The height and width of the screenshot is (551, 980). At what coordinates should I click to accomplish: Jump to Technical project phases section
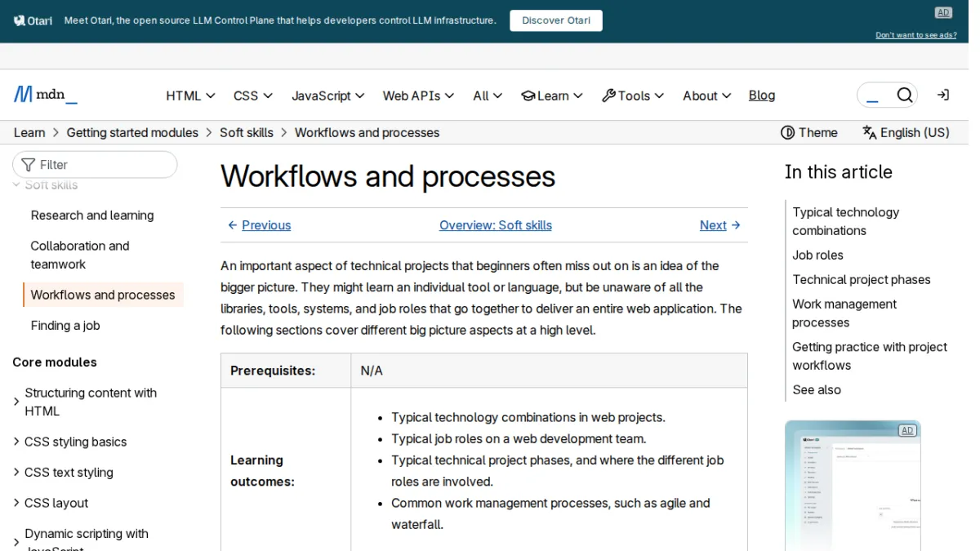point(862,280)
